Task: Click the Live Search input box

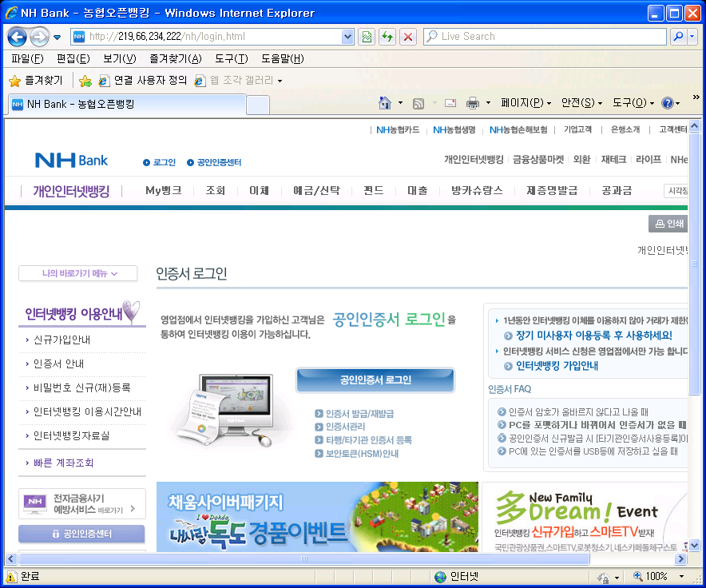Action: click(545, 37)
